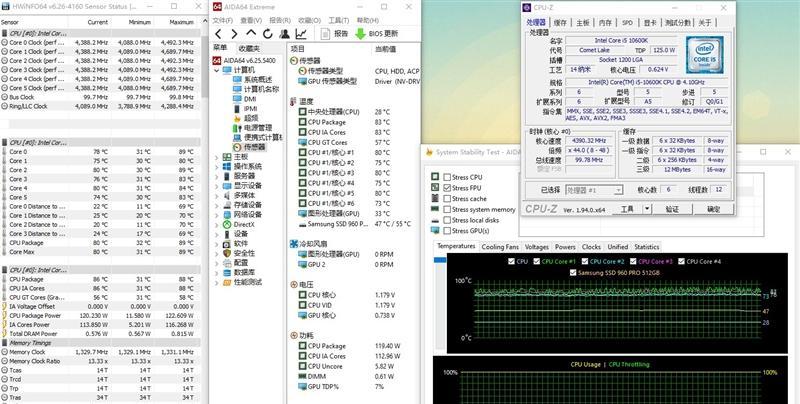Refresh AIDA64 view with circular arrow
This screenshot has width=800, height=404.
point(268,34)
